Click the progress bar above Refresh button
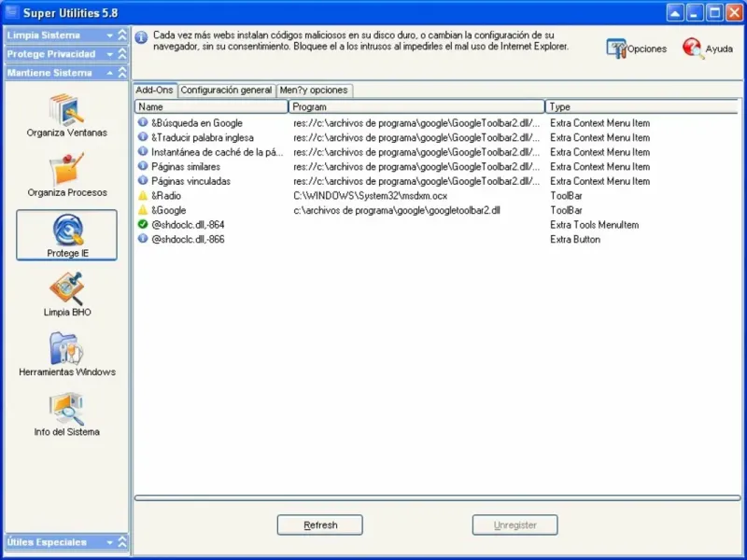This screenshot has width=747, height=560. click(x=437, y=498)
